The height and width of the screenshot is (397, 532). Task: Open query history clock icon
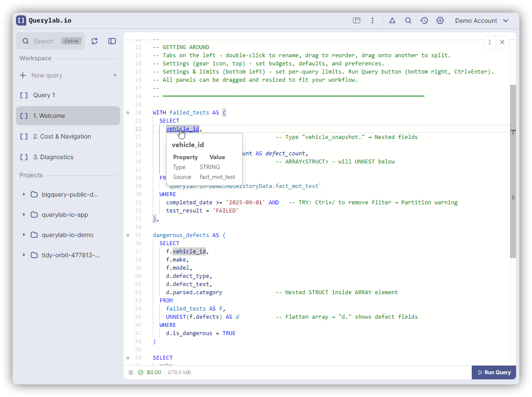(x=424, y=21)
